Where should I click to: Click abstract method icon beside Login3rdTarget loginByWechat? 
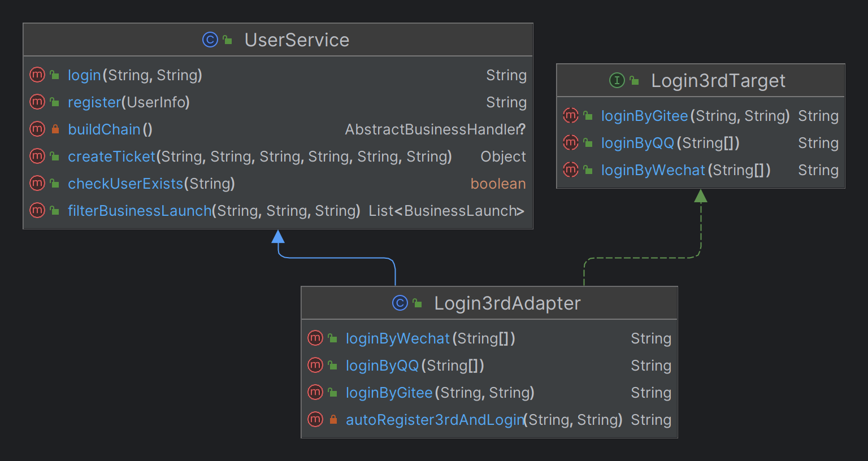[x=571, y=169]
